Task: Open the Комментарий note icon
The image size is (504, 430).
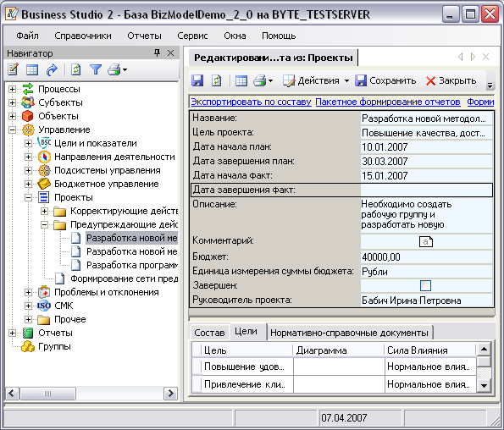Action: pos(426,241)
